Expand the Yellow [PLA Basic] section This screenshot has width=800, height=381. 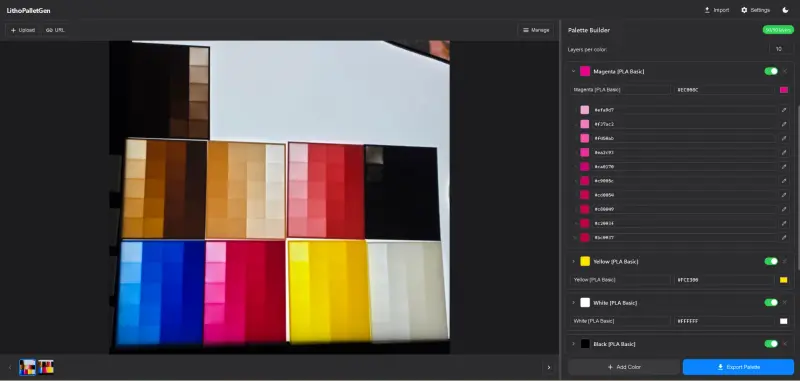click(x=573, y=262)
